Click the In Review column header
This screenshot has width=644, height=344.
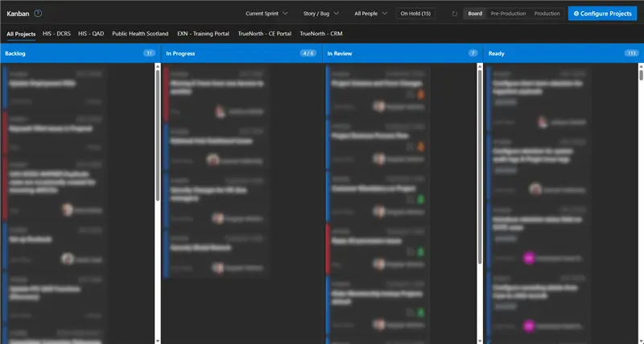pos(403,53)
